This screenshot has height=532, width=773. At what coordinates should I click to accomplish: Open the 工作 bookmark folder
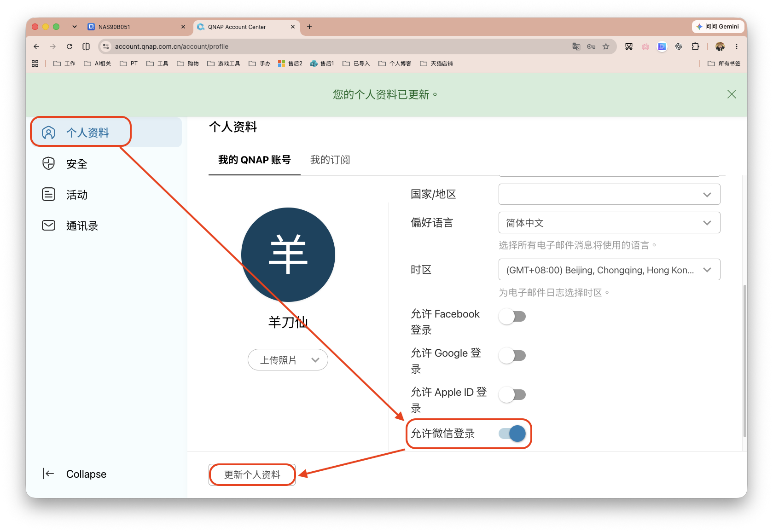(64, 64)
